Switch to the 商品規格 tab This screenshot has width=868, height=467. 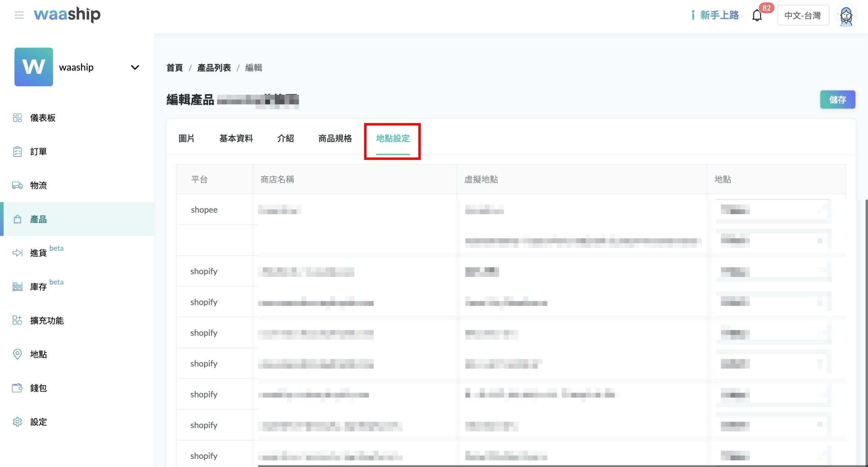point(335,138)
